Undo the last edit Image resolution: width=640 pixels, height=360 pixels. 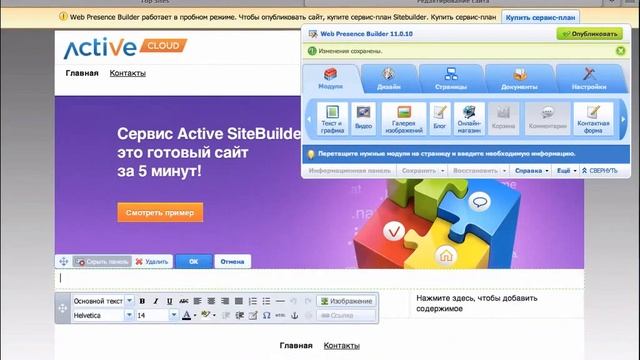pyautogui.click(x=294, y=301)
